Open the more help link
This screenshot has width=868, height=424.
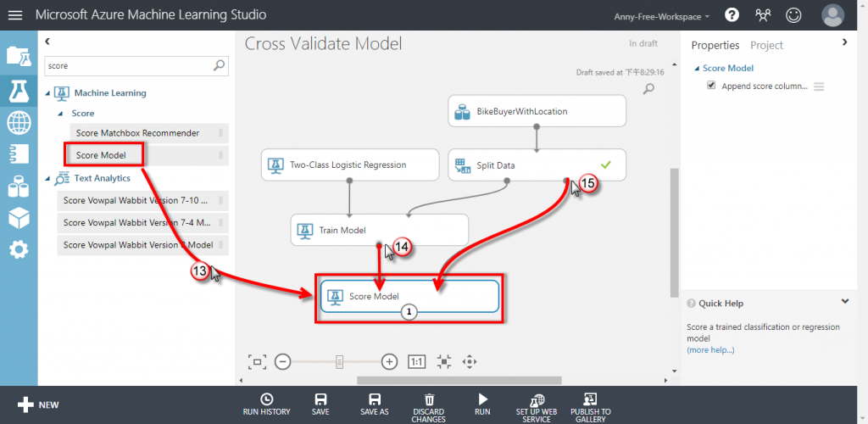(x=711, y=350)
